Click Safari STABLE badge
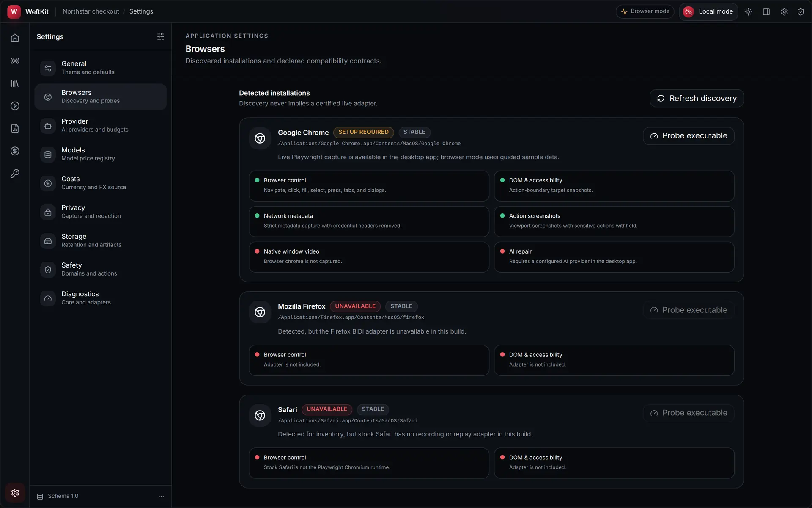The height and width of the screenshot is (508, 812). click(373, 409)
